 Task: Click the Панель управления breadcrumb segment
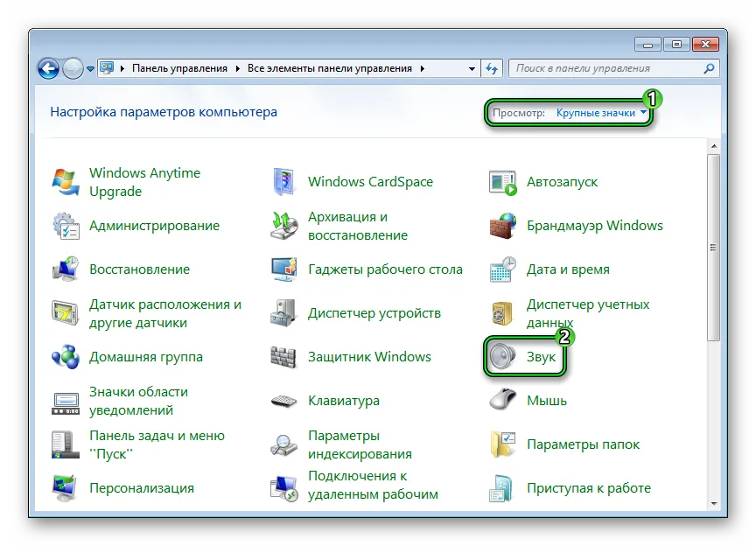pos(179,68)
